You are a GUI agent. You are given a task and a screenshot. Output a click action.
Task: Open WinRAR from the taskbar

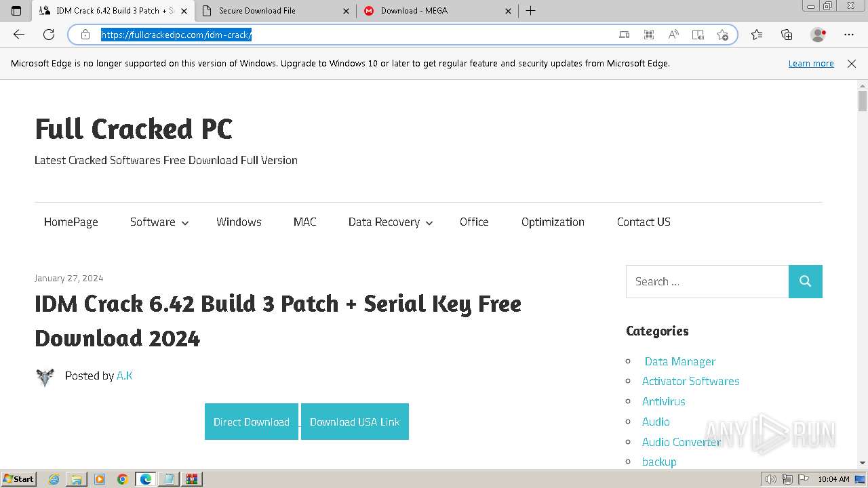point(192,479)
